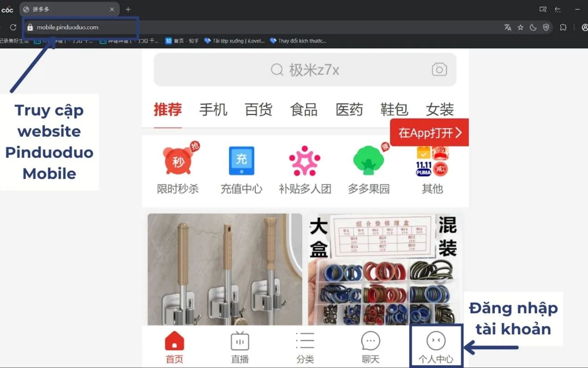The image size is (588, 368).
Task: Open the page translate icon in address bar
Action: point(508,27)
